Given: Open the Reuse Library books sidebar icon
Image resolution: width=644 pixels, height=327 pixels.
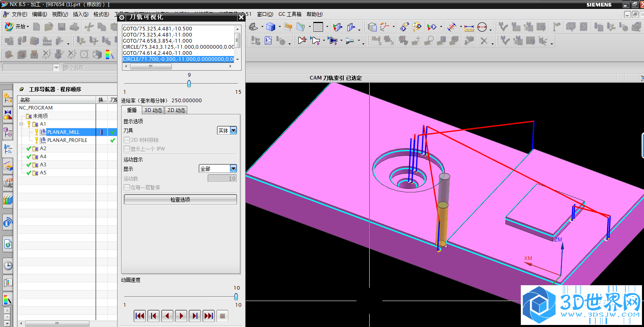Looking at the screenshot, I should 8,200.
